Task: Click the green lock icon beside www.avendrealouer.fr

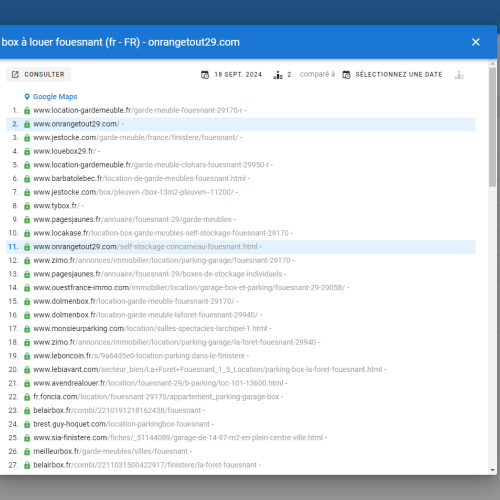Action: tap(27, 383)
